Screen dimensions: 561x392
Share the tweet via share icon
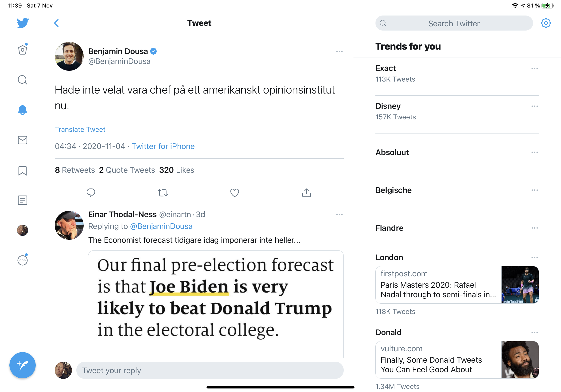(x=306, y=193)
